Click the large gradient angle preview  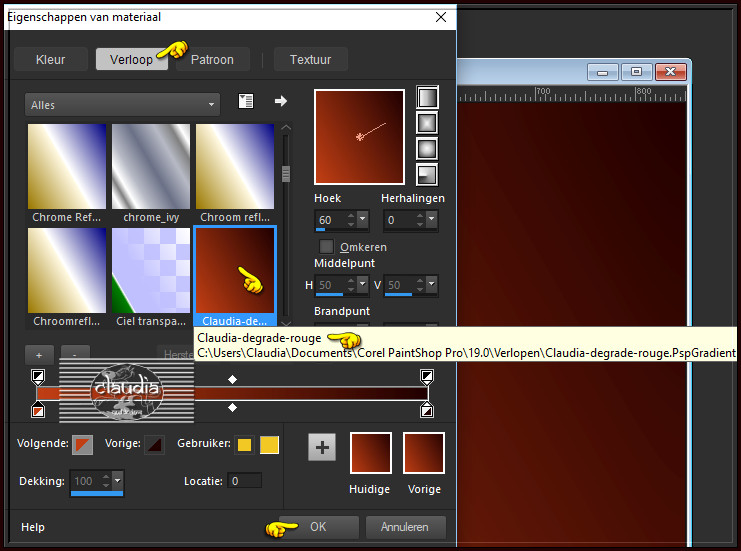coord(359,137)
